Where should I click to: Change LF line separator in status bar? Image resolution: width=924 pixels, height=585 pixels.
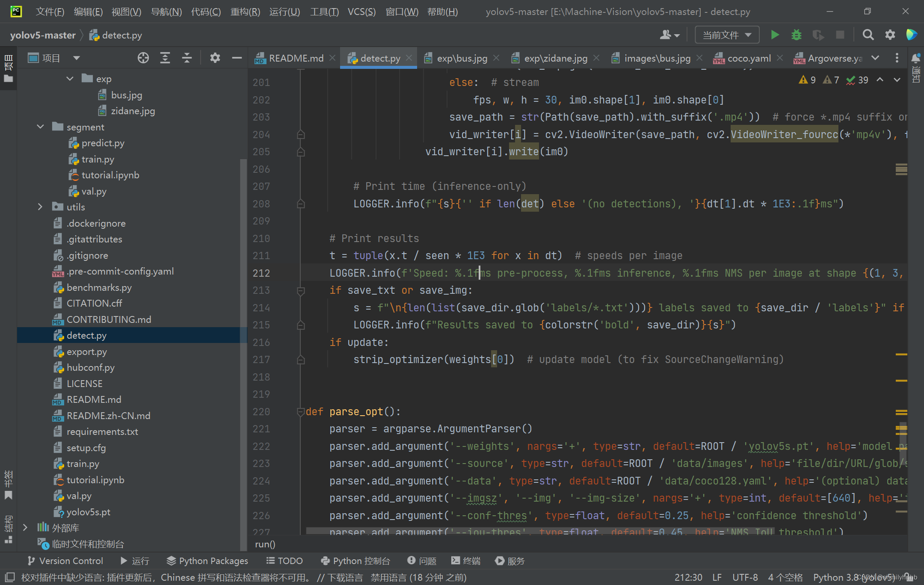coord(717,577)
